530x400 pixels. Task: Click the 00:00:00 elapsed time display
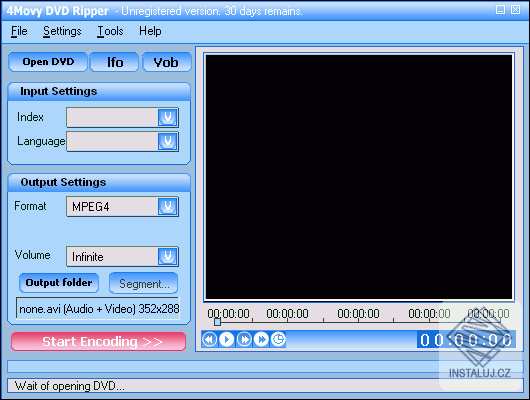click(466, 340)
